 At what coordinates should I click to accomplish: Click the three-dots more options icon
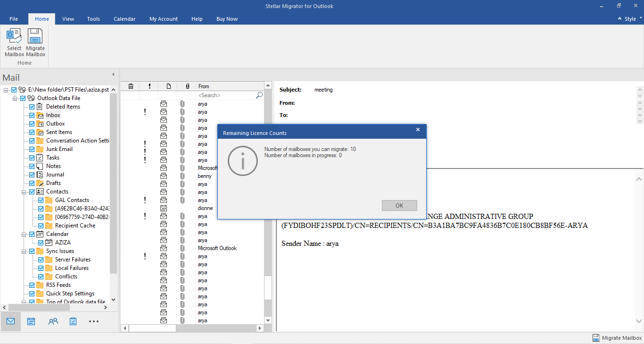tap(94, 321)
